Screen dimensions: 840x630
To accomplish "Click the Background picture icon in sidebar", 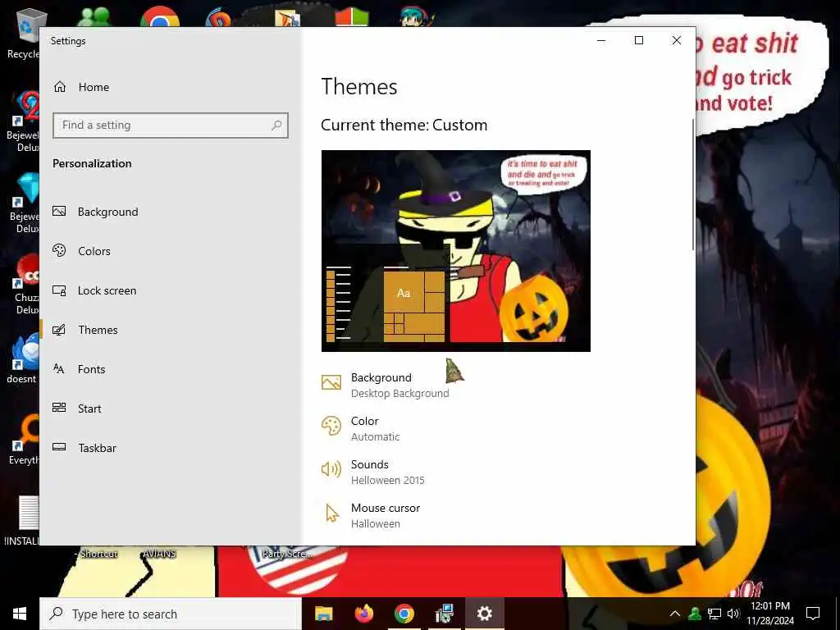I will tap(59, 211).
